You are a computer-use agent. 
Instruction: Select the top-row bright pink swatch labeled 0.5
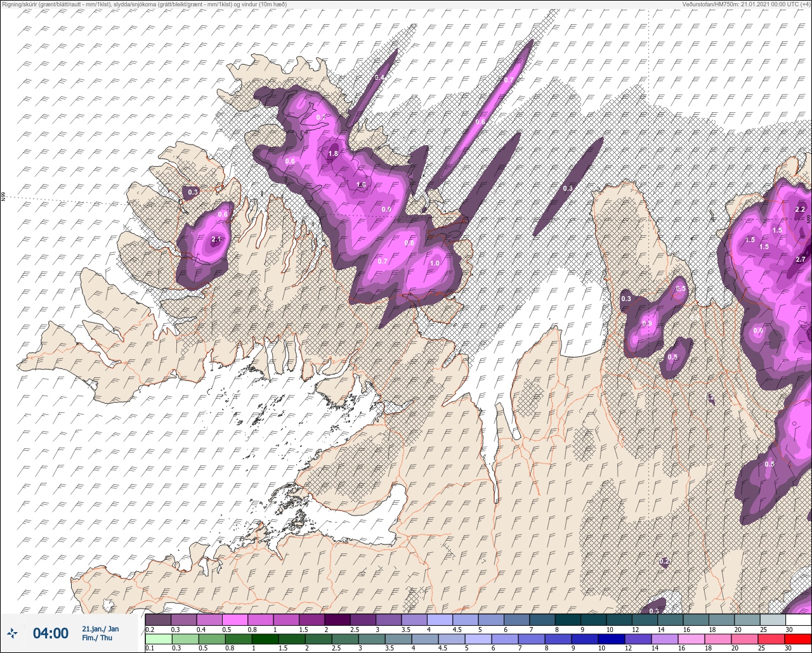(235, 619)
